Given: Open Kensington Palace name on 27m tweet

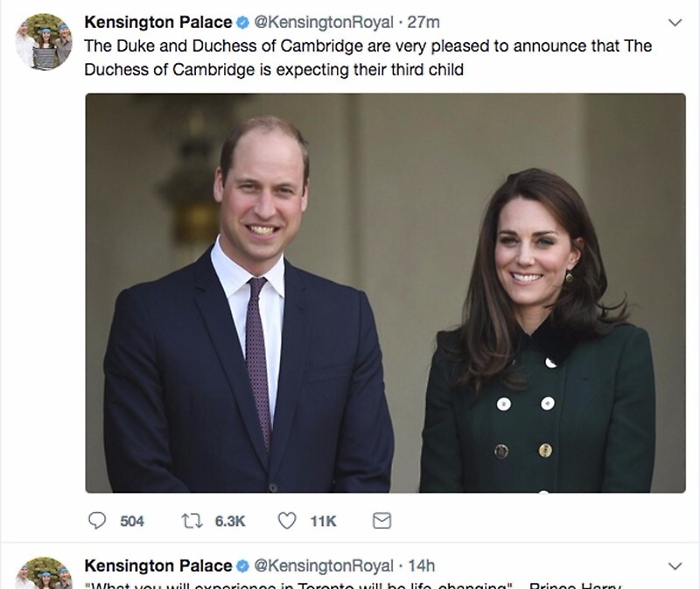Looking at the screenshot, I should tap(158, 22).
